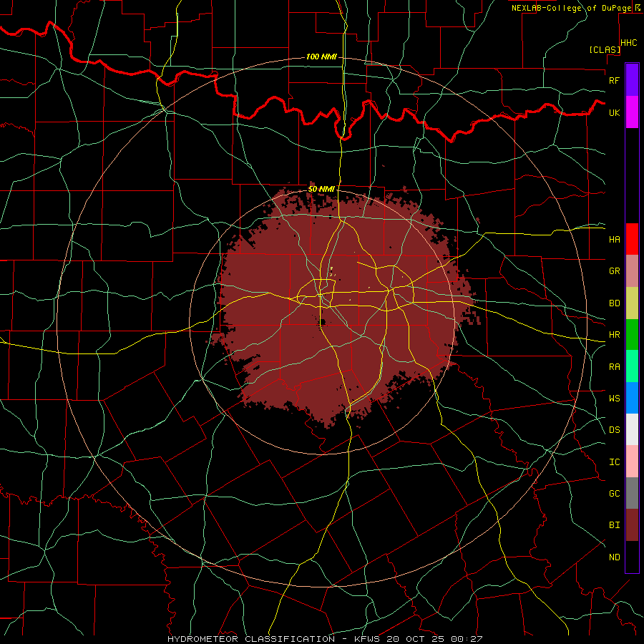
Task: Click the ND black legend swatch
Action: 632,557
